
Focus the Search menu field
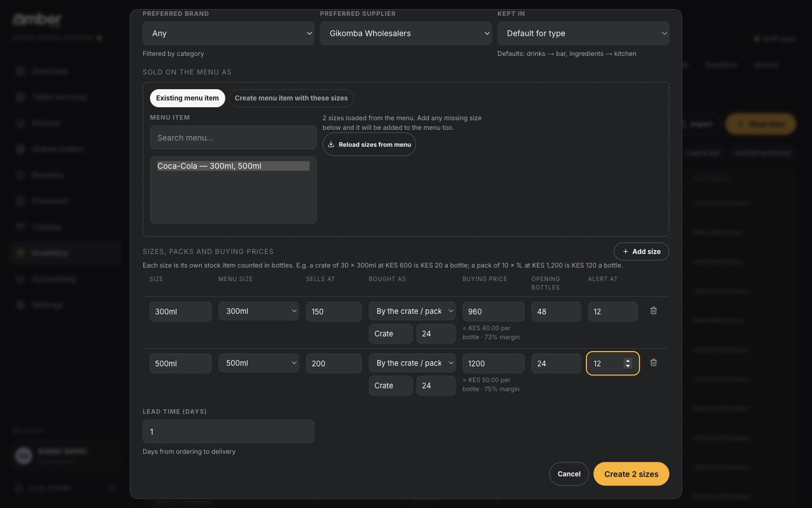click(x=233, y=138)
